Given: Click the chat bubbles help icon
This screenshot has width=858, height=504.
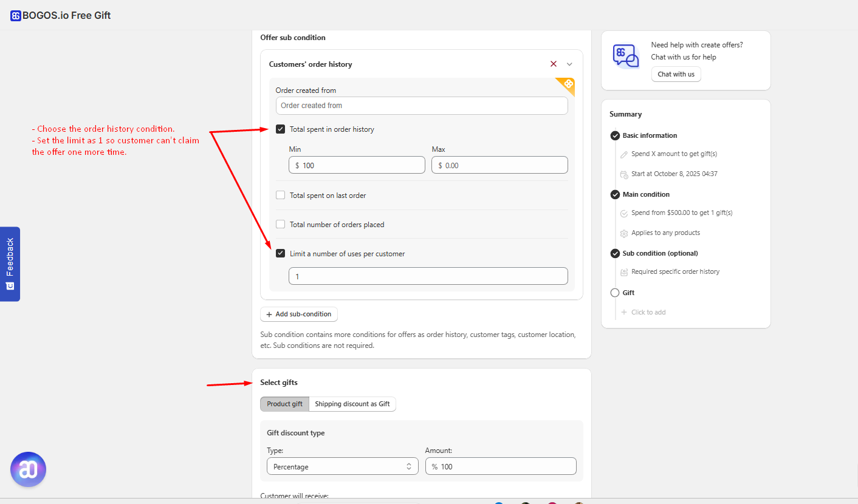Looking at the screenshot, I should tap(626, 56).
